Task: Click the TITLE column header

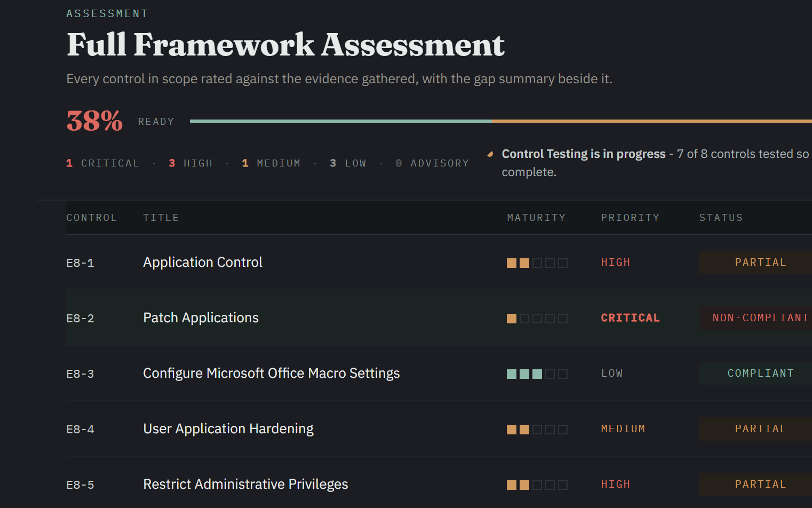Action: coord(161,218)
